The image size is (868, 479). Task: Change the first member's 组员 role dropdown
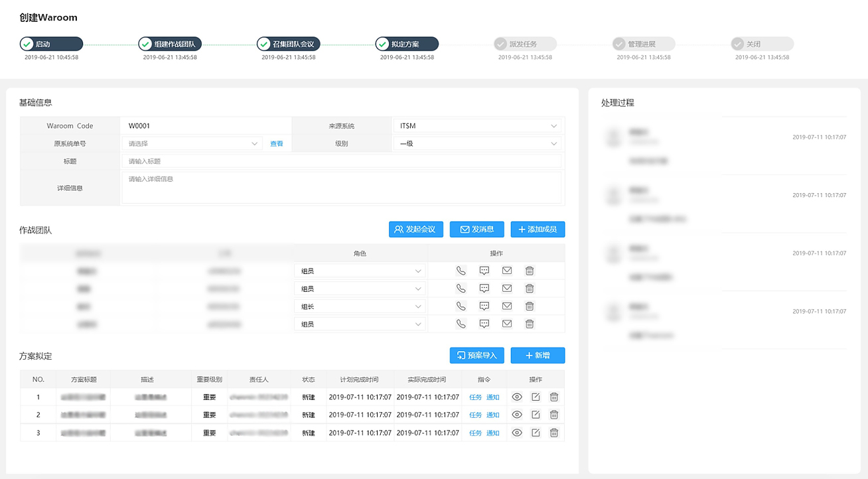pyautogui.click(x=358, y=270)
